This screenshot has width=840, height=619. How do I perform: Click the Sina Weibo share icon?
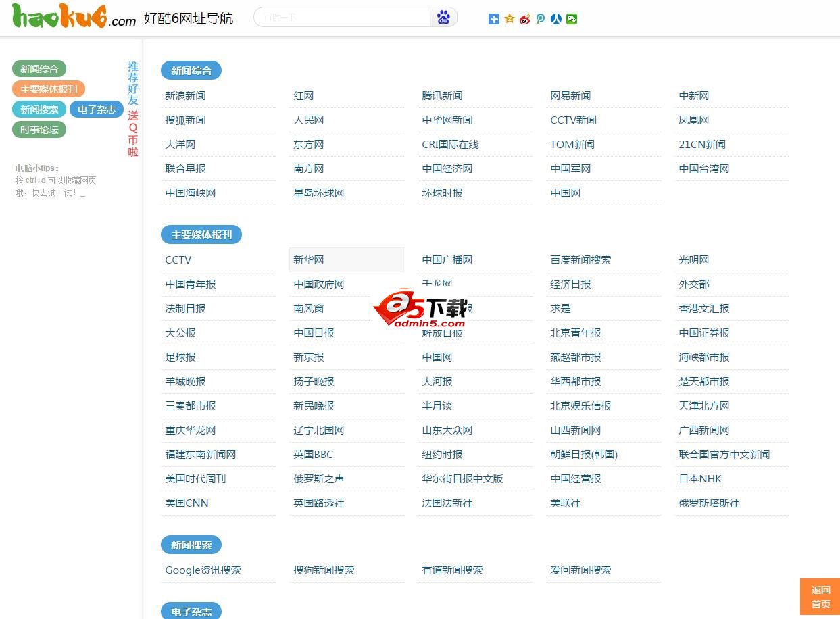525,19
